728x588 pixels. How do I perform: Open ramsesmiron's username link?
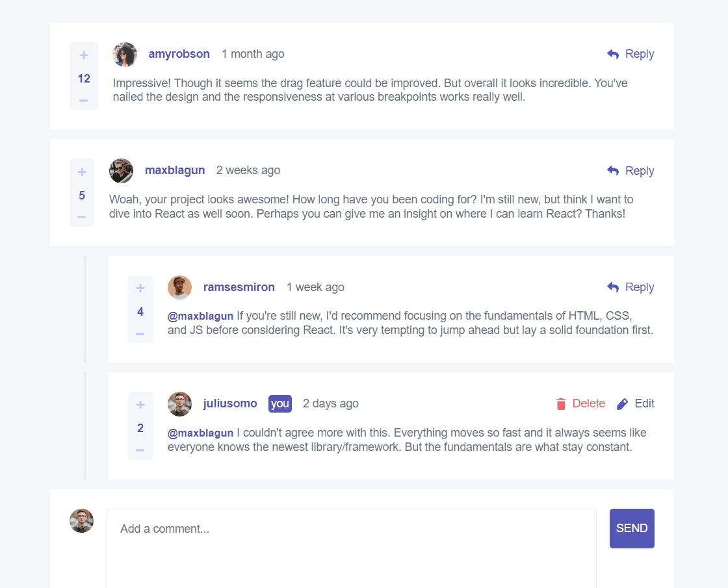(x=239, y=287)
